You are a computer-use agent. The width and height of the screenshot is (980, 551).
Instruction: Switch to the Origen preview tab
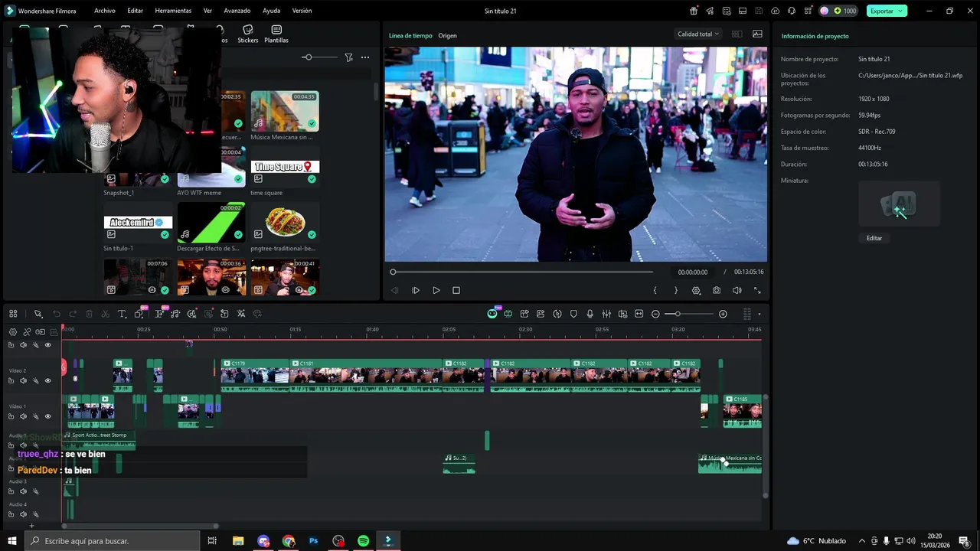point(447,36)
